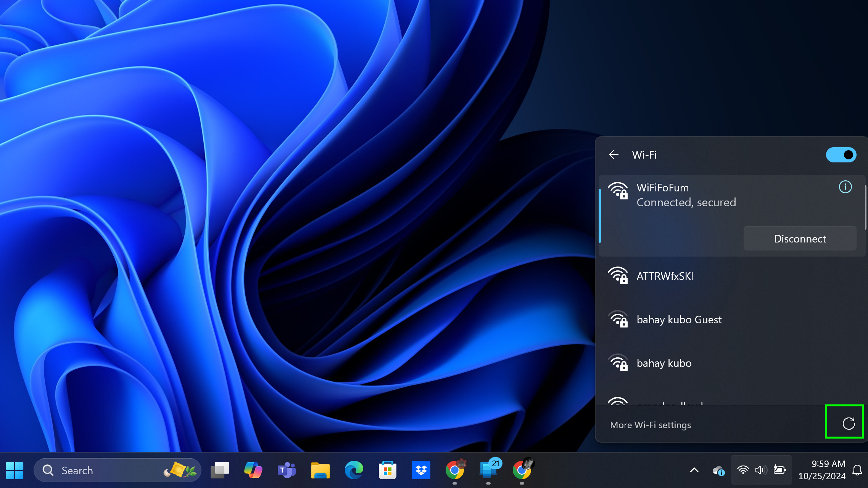This screenshot has width=868, height=488.
Task: Open WiFiFoFum properties info icon
Action: click(x=845, y=187)
